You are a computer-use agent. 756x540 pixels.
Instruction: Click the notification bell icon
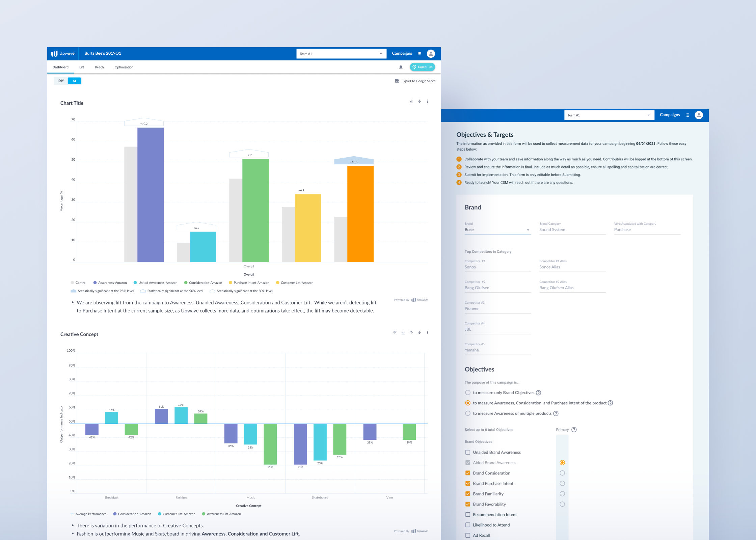point(401,67)
